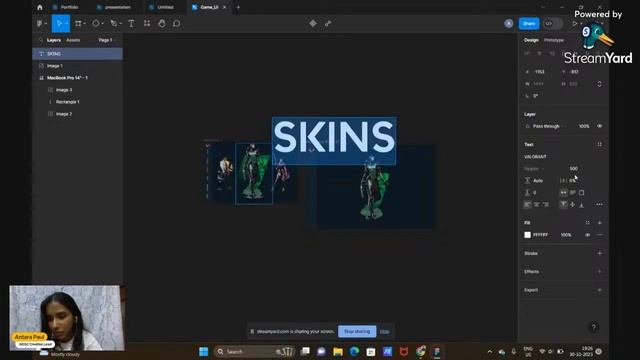This screenshot has height=360, width=640.
Task: Click the white fill color swatch
Action: [x=527, y=235]
